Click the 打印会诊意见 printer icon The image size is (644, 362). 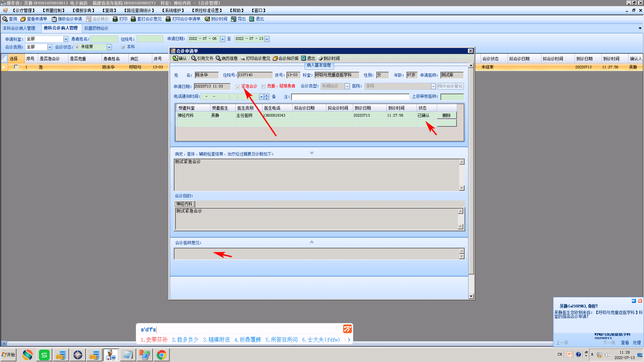click(243, 58)
